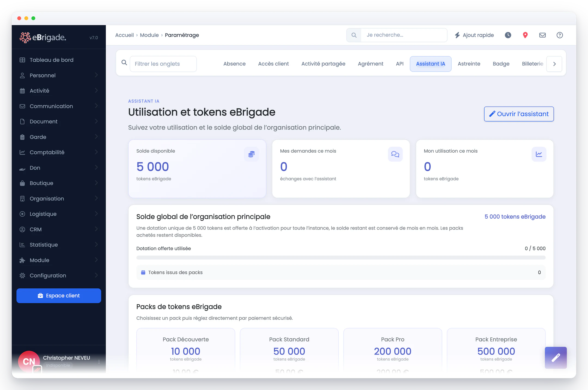Click the floating purple pencil button
This screenshot has width=588, height=390.
click(556, 358)
